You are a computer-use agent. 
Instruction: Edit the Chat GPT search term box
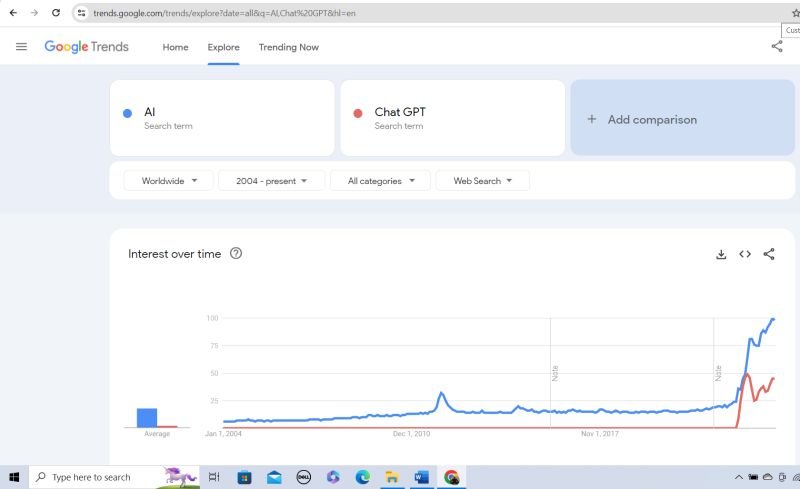click(453, 118)
